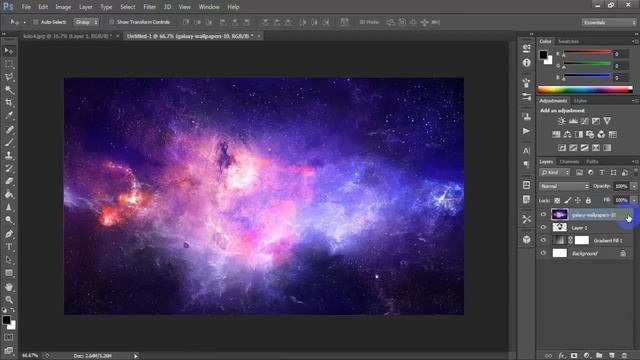Click the Gradient Fill 1 layer mask thumbnail

tap(582, 240)
